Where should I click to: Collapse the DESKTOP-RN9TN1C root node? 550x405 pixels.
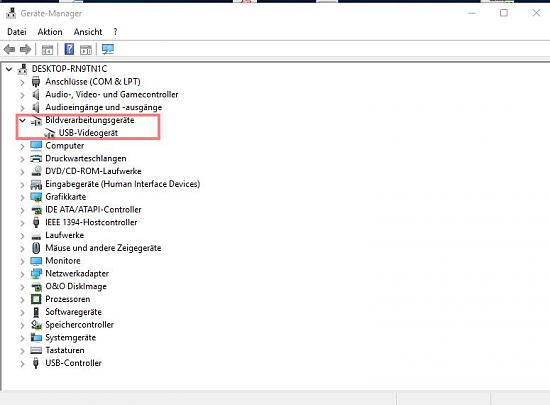9,69
